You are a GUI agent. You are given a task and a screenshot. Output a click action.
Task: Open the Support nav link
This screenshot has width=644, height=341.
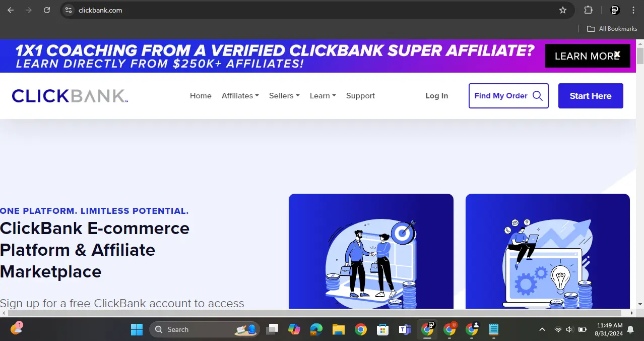click(360, 96)
